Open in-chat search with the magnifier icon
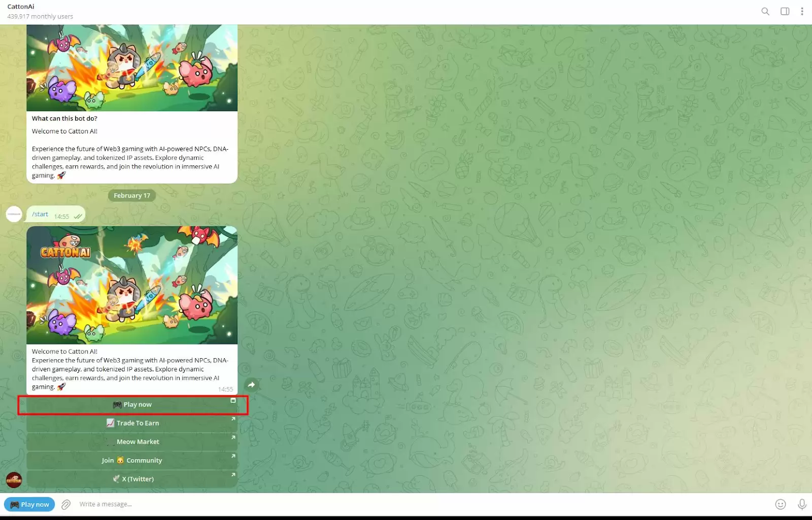The height and width of the screenshot is (520, 812). (765, 11)
